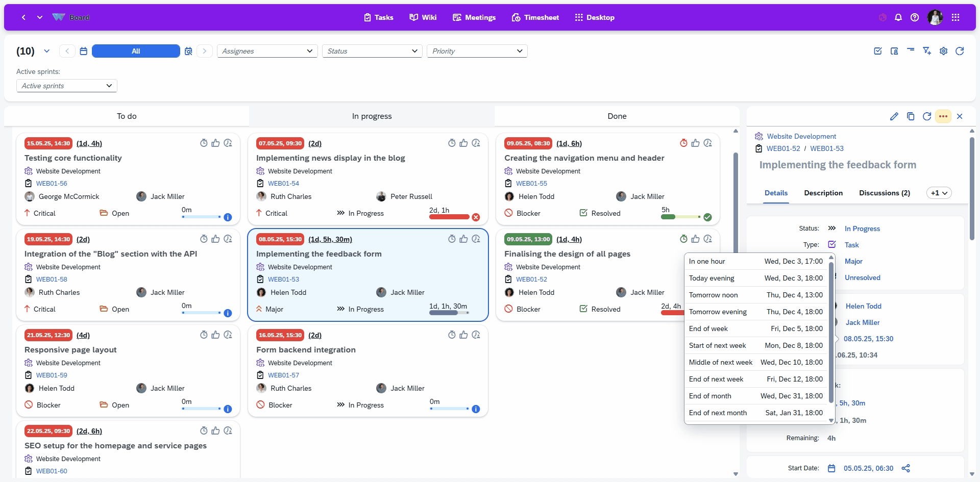The width and height of the screenshot is (980, 482).
Task: Click share icon next to Start Date
Action: coord(905,468)
